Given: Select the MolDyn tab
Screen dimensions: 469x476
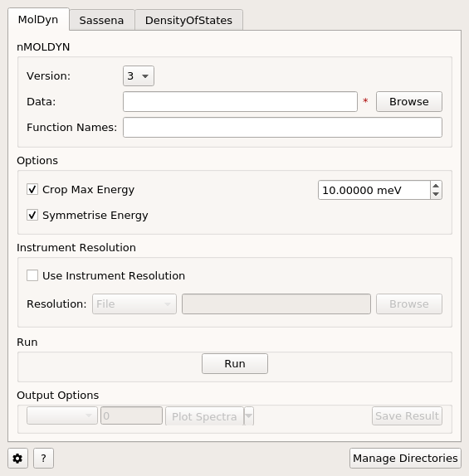Looking at the screenshot, I should (38, 19).
